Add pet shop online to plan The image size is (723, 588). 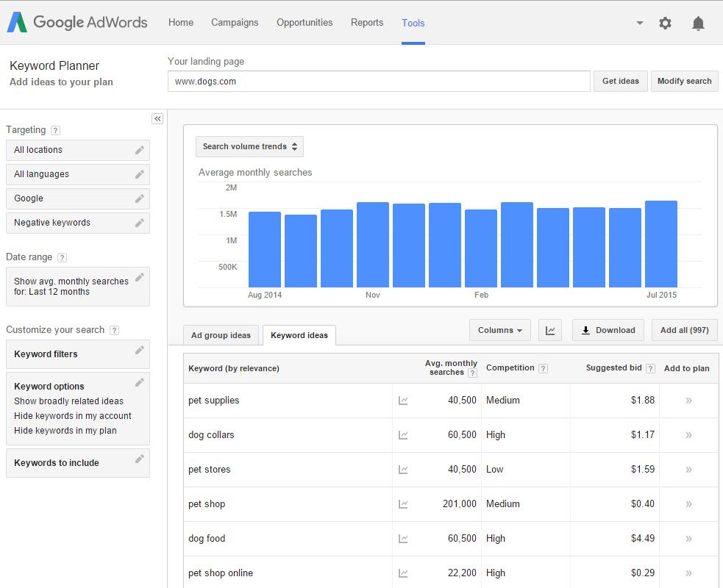pos(688,573)
